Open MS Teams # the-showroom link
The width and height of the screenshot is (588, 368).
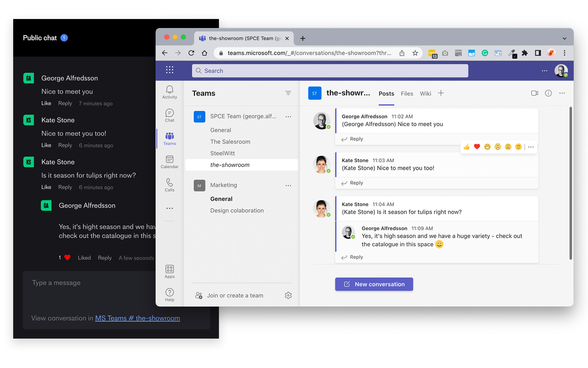pyautogui.click(x=138, y=318)
